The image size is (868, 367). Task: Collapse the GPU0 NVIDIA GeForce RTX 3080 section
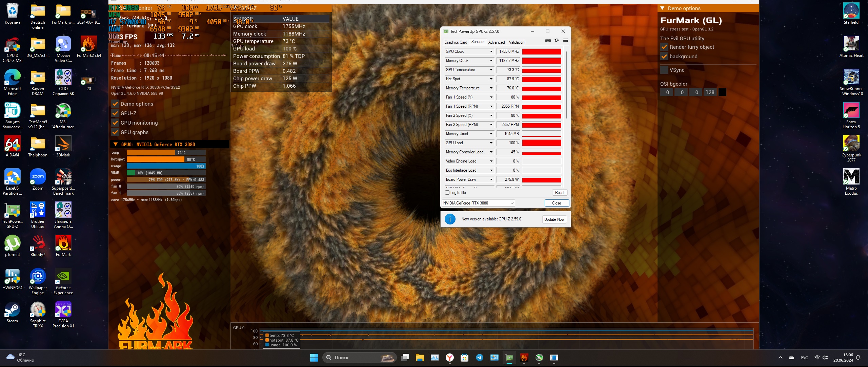(x=116, y=145)
